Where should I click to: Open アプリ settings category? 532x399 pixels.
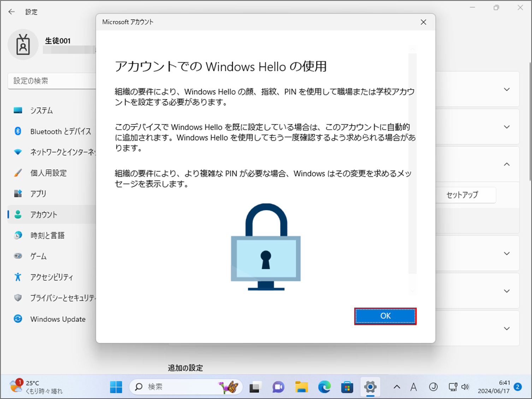(52, 194)
